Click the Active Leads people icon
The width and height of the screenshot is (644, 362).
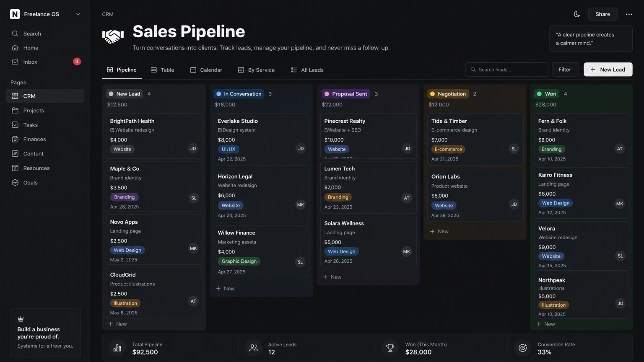coord(253,348)
